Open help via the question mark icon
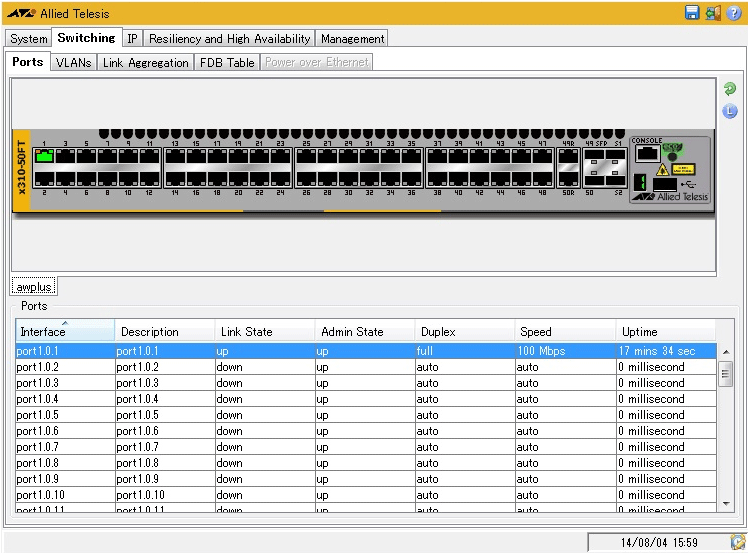This screenshot has width=748, height=553. tap(733, 13)
